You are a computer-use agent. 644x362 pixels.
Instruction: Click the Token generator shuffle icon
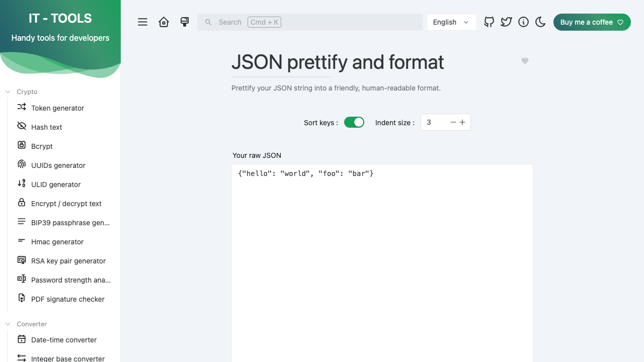22,107
